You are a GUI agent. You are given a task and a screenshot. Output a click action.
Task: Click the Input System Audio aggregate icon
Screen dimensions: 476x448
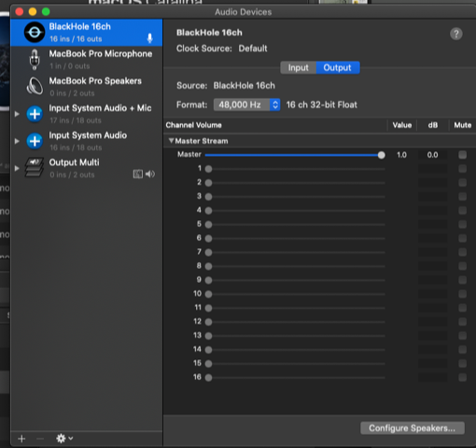pos(35,141)
